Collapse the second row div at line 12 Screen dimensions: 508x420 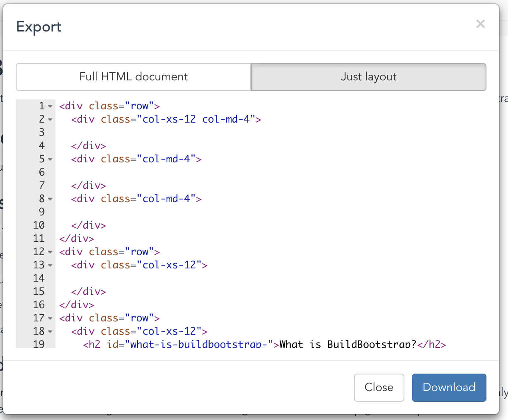(51, 252)
